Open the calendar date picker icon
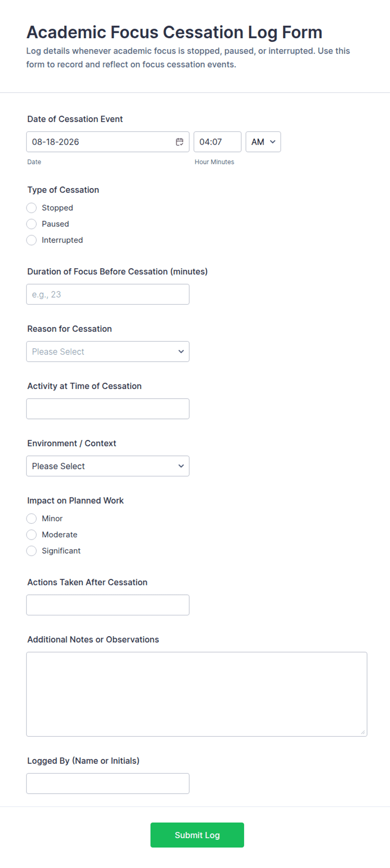 [x=179, y=142]
